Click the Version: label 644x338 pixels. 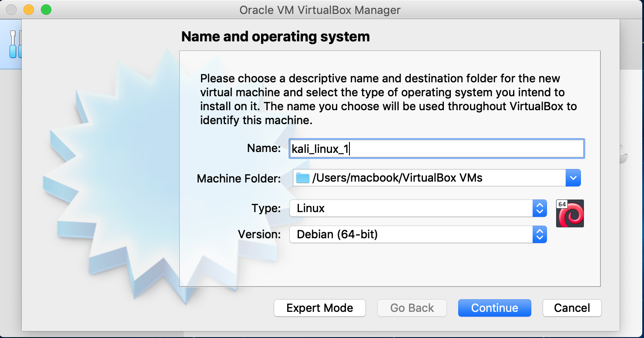click(260, 234)
